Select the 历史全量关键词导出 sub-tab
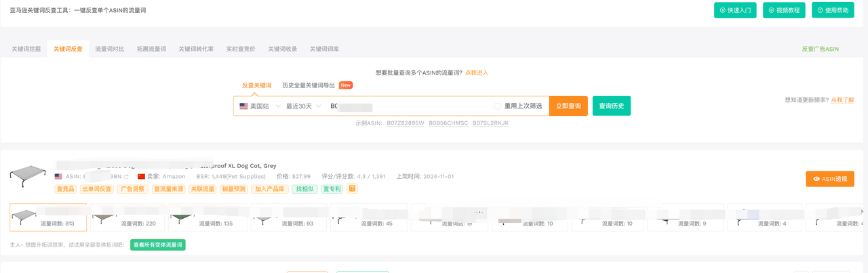 coord(309,85)
